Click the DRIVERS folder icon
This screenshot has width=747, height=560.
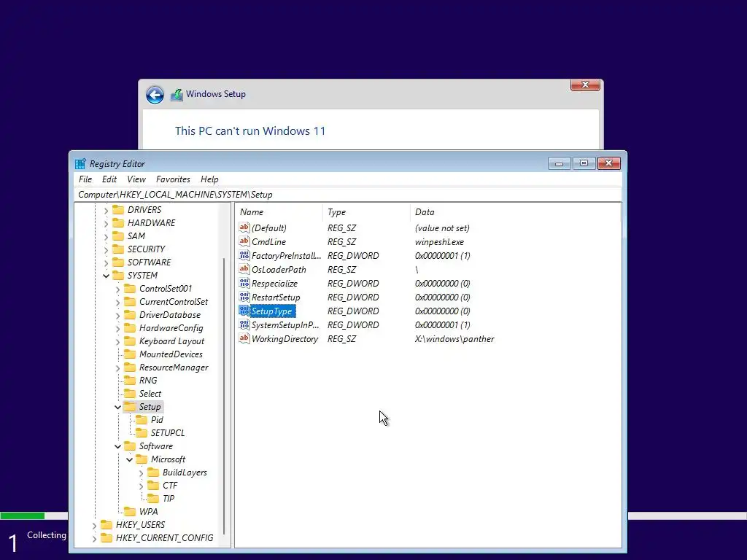tap(118, 209)
